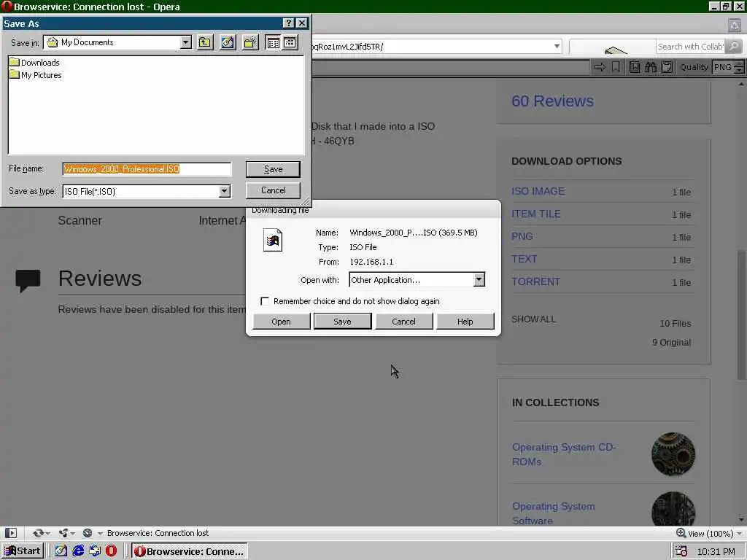Click the system tray scheduler icon
Viewport: 747px width, 560px height.
click(681, 551)
